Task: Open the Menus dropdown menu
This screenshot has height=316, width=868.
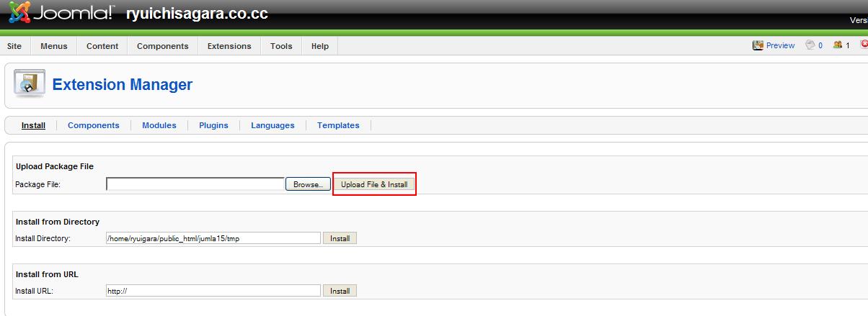Action: tap(54, 46)
